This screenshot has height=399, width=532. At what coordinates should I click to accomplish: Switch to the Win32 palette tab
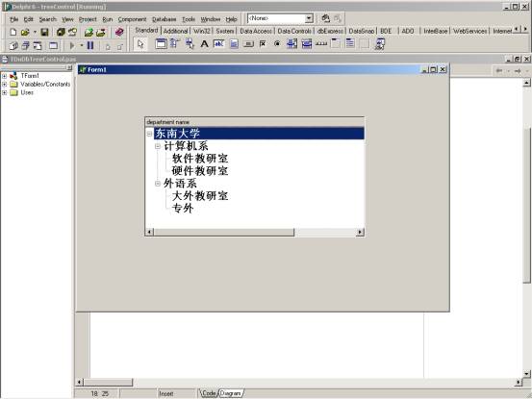(x=201, y=31)
